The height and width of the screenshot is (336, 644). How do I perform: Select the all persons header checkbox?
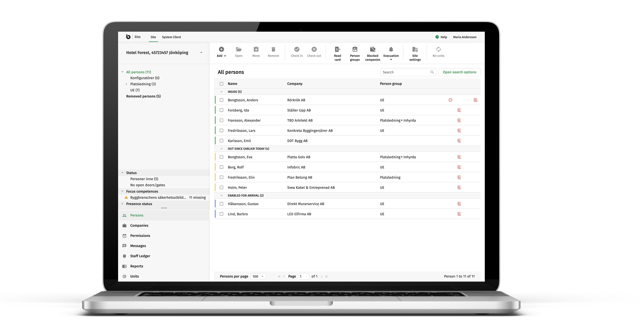[221, 83]
